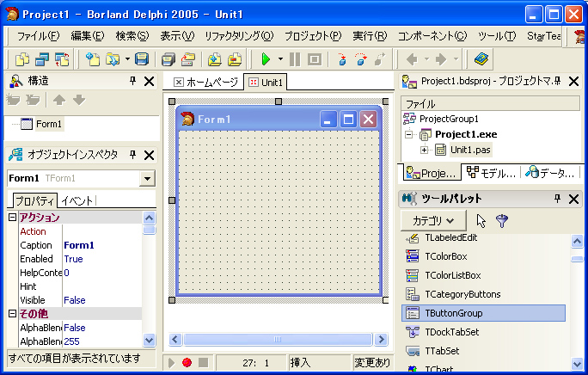Click the forward arrow navigation icon
The image size is (588, 375).
tap(441, 59)
